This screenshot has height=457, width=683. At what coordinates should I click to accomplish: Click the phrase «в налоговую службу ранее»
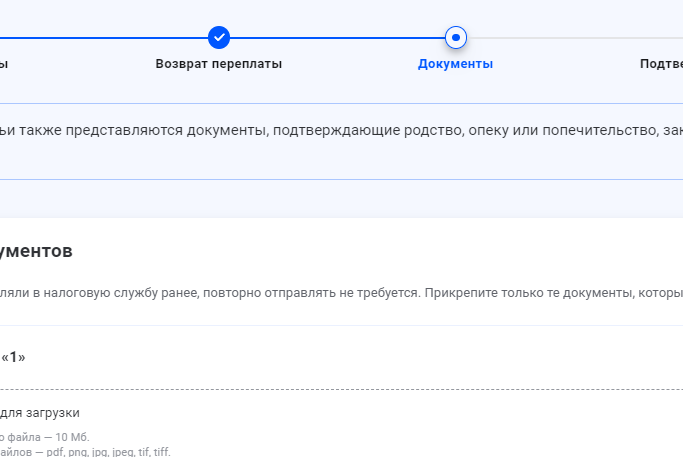pyautogui.click(x=120, y=295)
